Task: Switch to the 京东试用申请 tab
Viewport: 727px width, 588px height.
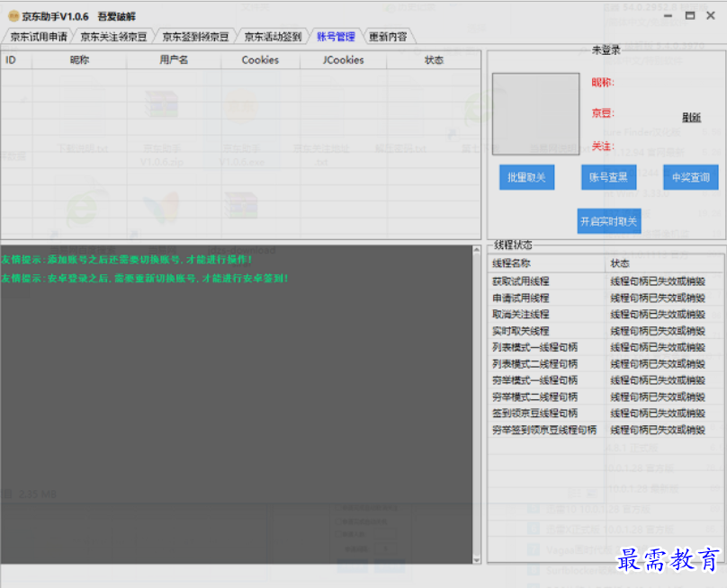Action: click(39, 37)
